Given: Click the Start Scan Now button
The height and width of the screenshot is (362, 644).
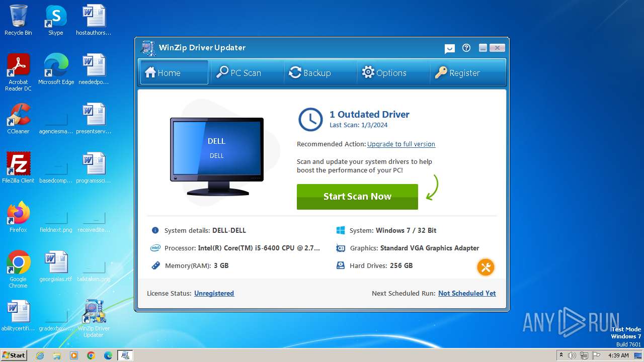Looking at the screenshot, I should pos(357,197).
